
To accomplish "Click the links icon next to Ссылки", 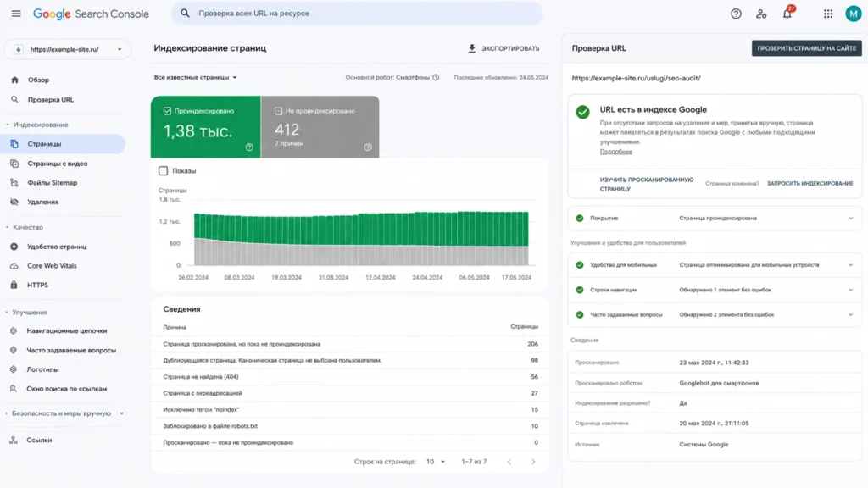I will [14, 440].
